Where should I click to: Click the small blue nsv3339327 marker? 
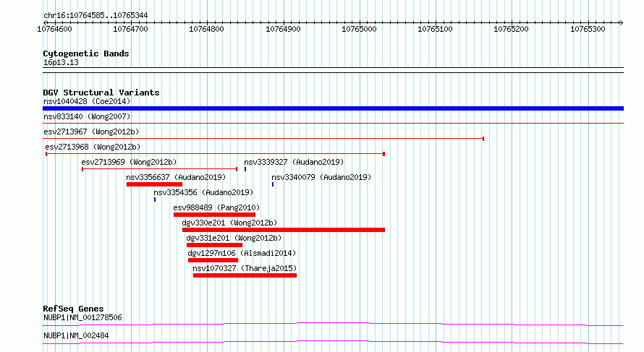[x=245, y=169]
